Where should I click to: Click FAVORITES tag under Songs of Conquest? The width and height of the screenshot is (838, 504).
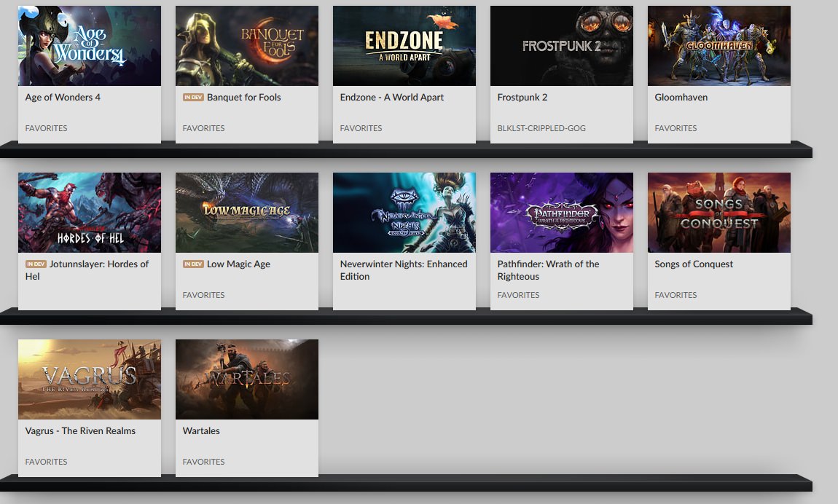coord(676,295)
